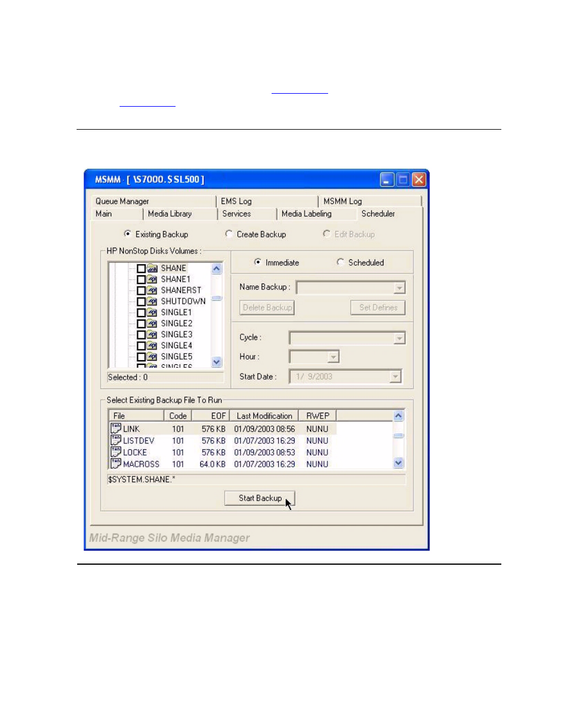
Task: Click the tape file icon for MACROSS
Action: [115, 464]
